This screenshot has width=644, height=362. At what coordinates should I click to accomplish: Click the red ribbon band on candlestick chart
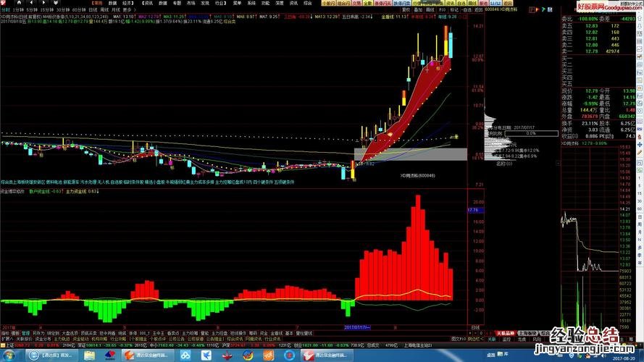406,109
